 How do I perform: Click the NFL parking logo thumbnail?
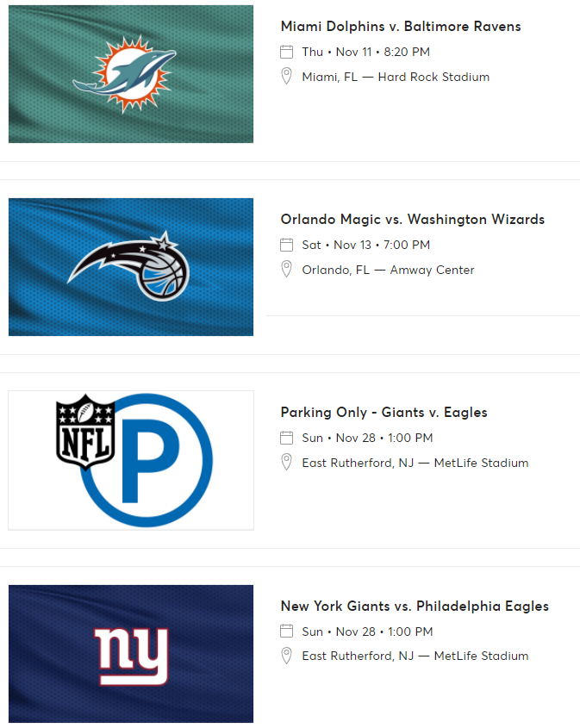(x=131, y=460)
